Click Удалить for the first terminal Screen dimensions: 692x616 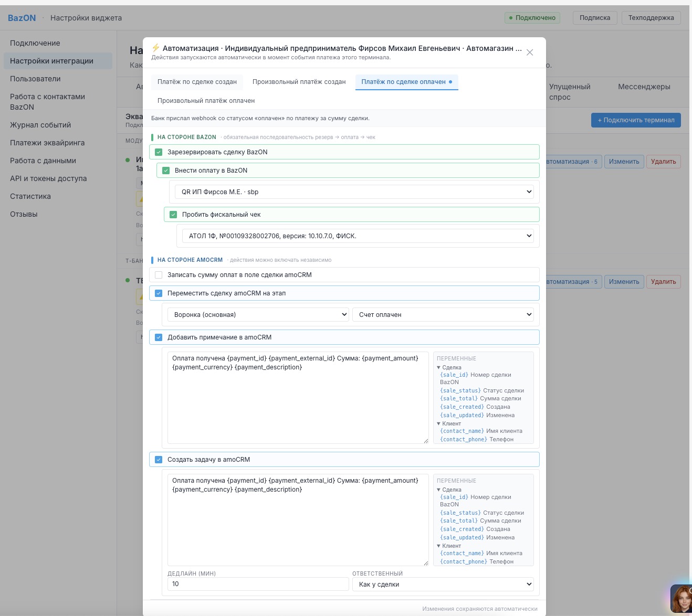(x=664, y=162)
